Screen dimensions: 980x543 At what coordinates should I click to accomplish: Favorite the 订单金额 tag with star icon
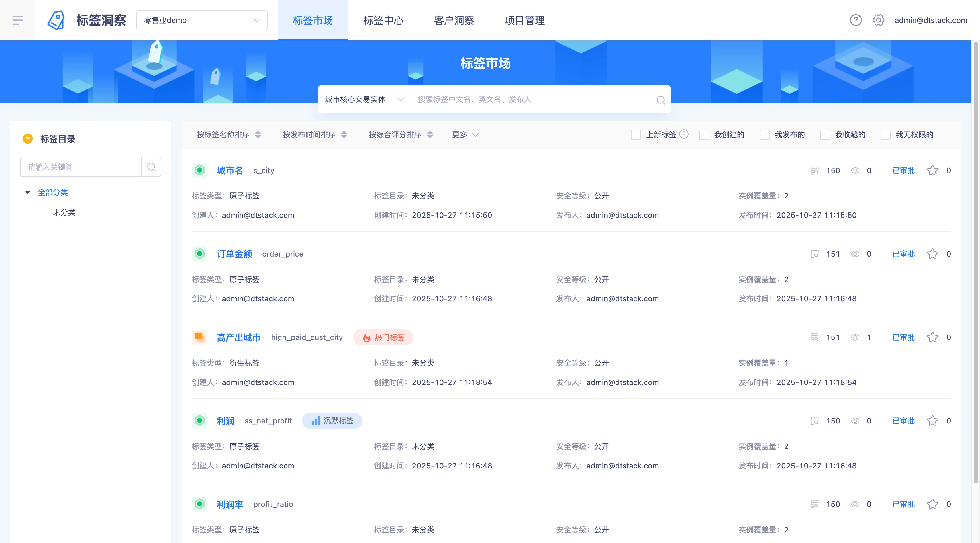point(932,254)
